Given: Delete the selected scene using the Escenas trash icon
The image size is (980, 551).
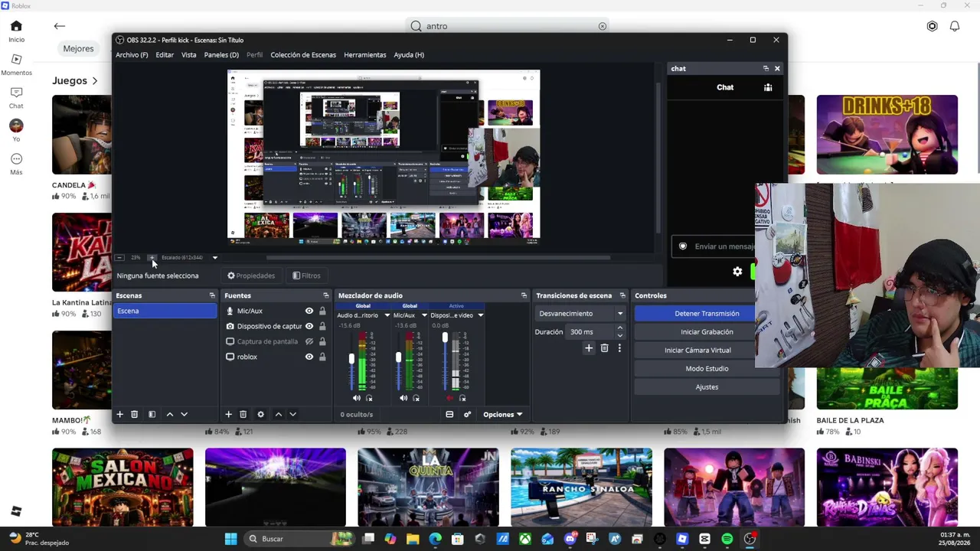Looking at the screenshot, I should (x=134, y=414).
